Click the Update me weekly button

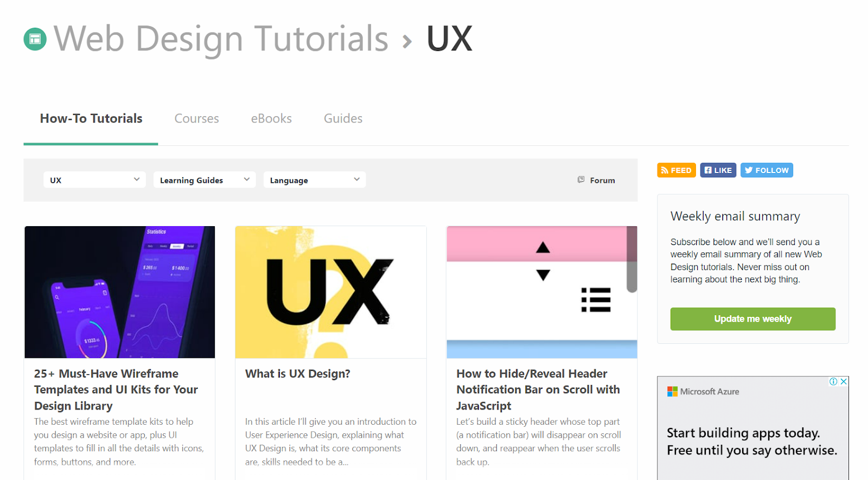pyautogui.click(x=752, y=319)
